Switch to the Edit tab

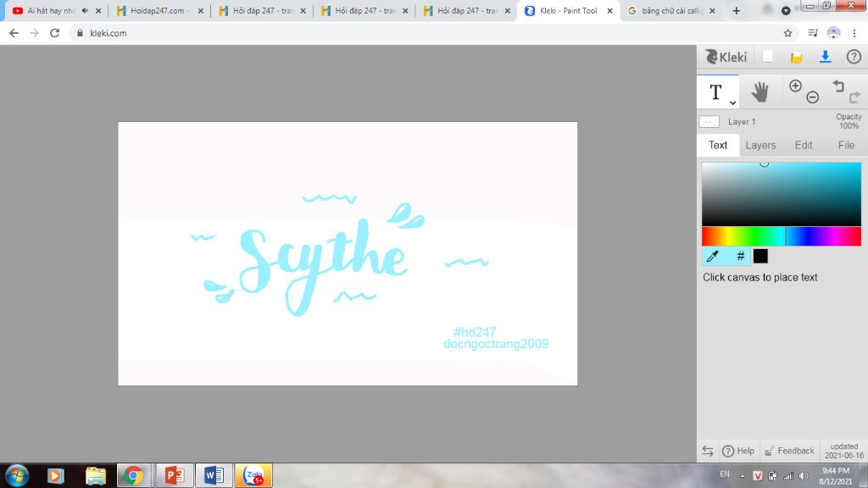coord(804,145)
